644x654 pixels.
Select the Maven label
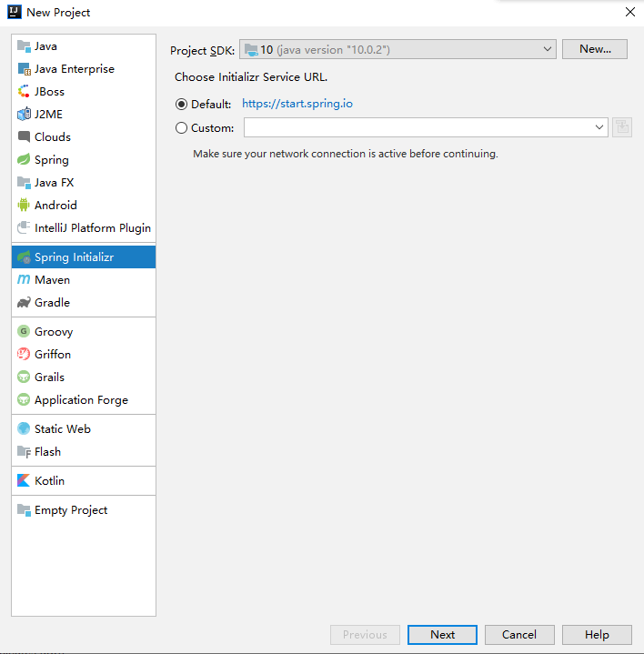52,280
